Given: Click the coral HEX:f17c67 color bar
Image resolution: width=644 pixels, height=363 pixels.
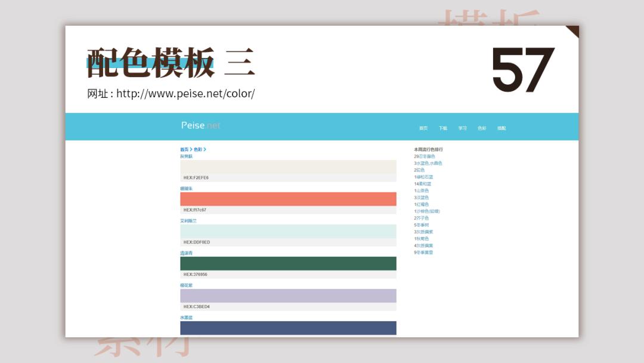Looking at the screenshot, I should [289, 198].
